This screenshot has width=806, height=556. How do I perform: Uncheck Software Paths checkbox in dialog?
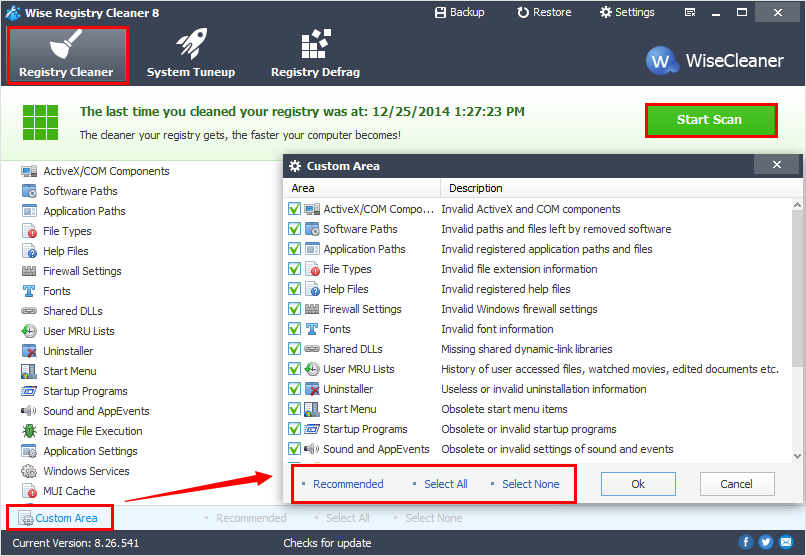click(295, 229)
